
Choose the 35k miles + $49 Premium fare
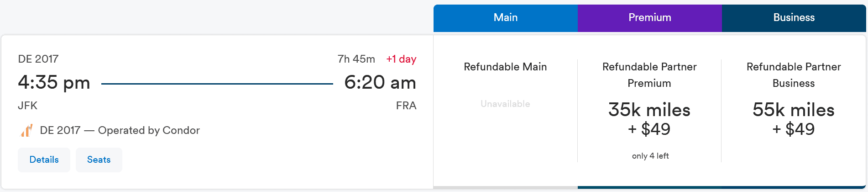click(649, 119)
